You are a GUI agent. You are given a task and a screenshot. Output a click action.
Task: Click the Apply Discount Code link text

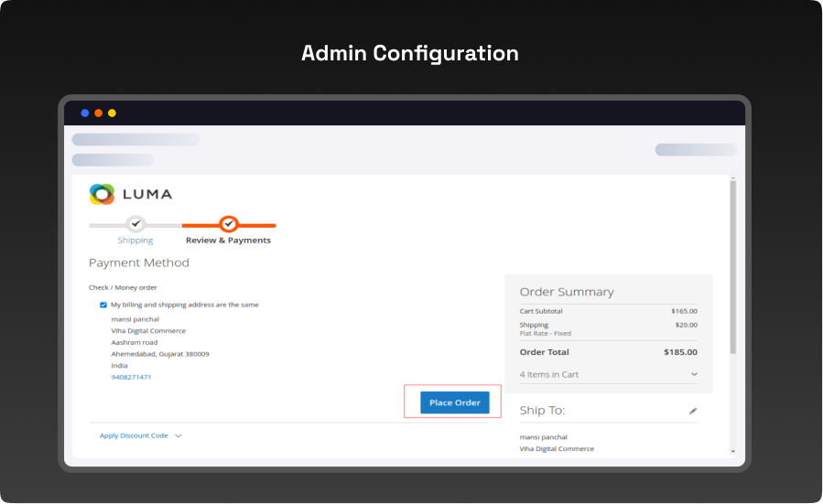[134, 436]
